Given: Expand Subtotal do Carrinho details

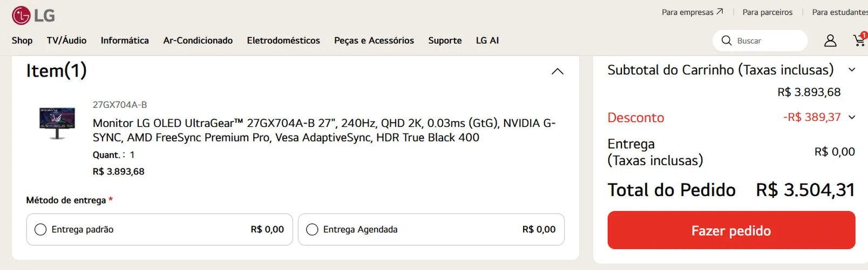Looking at the screenshot, I should coord(852,70).
